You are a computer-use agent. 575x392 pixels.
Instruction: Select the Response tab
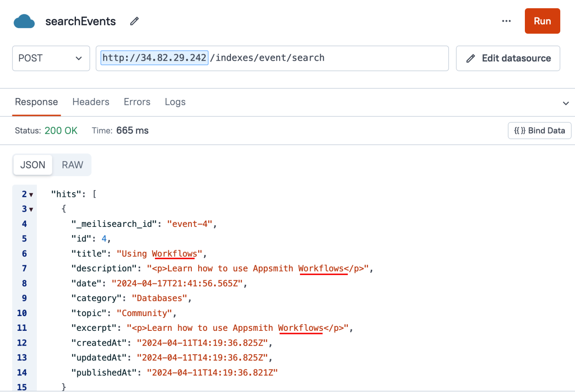click(36, 102)
